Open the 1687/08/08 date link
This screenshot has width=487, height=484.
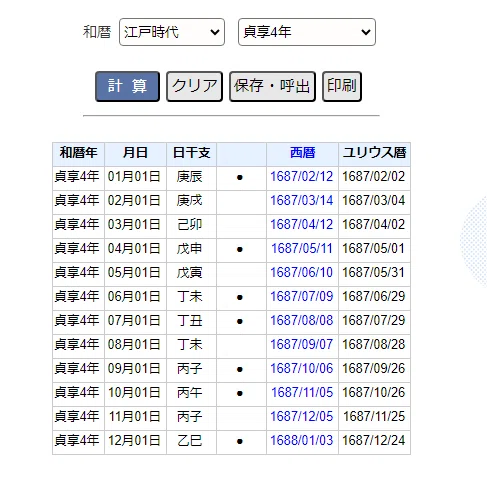(x=301, y=321)
